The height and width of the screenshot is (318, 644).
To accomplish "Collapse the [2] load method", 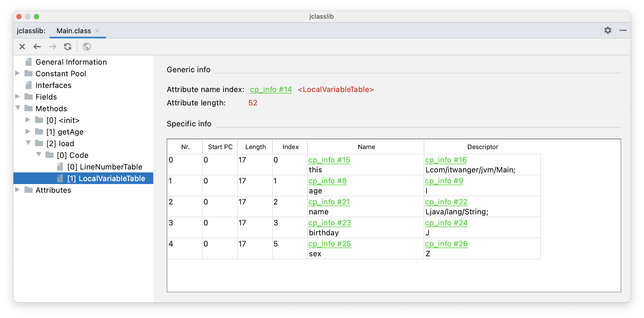I will pyautogui.click(x=28, y=143).
